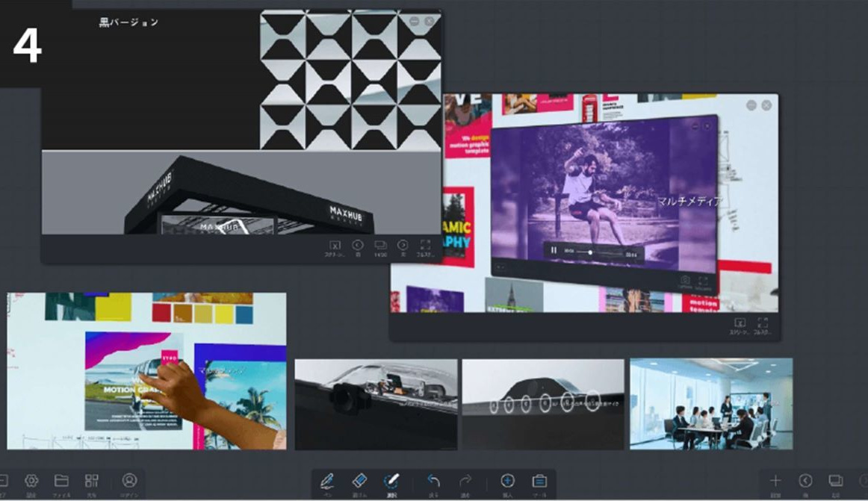Viewport: 868px width, 501px height.
Task: Open the microphone array thumbnail
Action: 543,404
